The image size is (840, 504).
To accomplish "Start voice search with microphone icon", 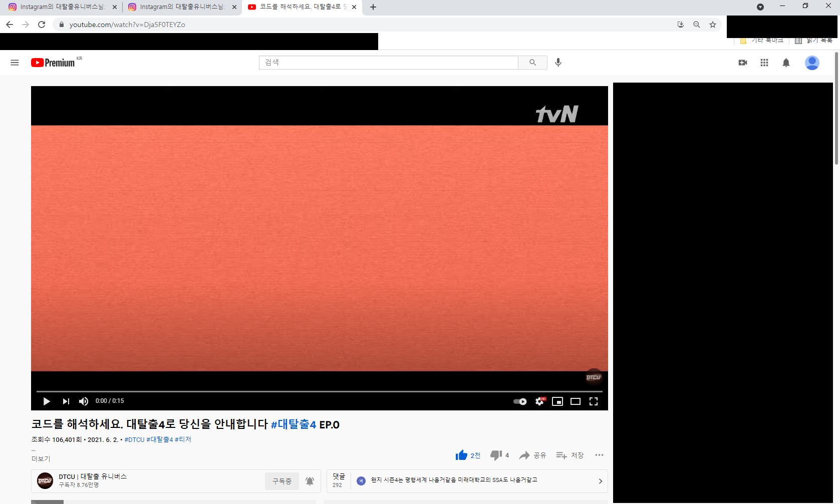I will pyautogui.click(x=558, y=63).
